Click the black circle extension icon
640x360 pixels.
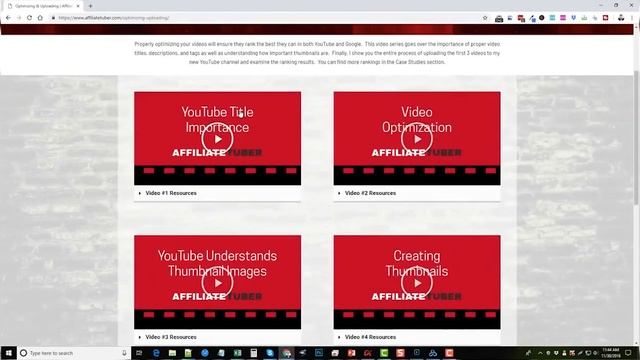pyautogui.click(x=542, y=18)
